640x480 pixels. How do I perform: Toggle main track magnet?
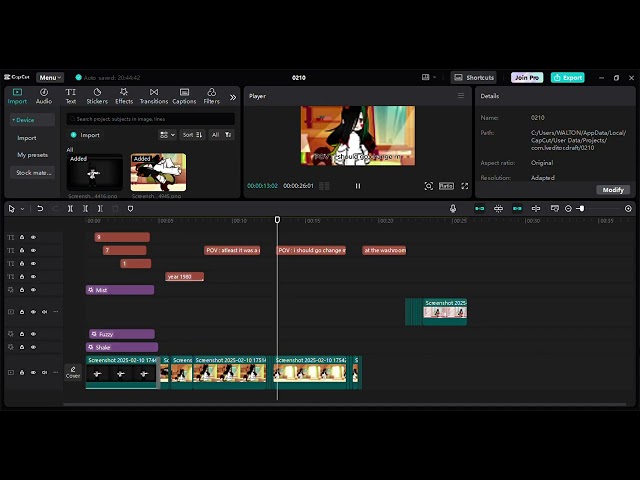click(480, 209)
